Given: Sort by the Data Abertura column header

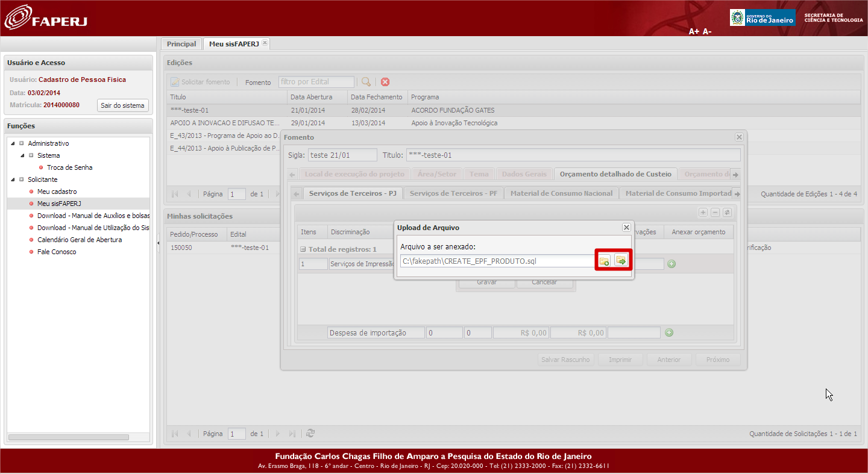Looking at the screenshot, I should (x=318, y=97).
